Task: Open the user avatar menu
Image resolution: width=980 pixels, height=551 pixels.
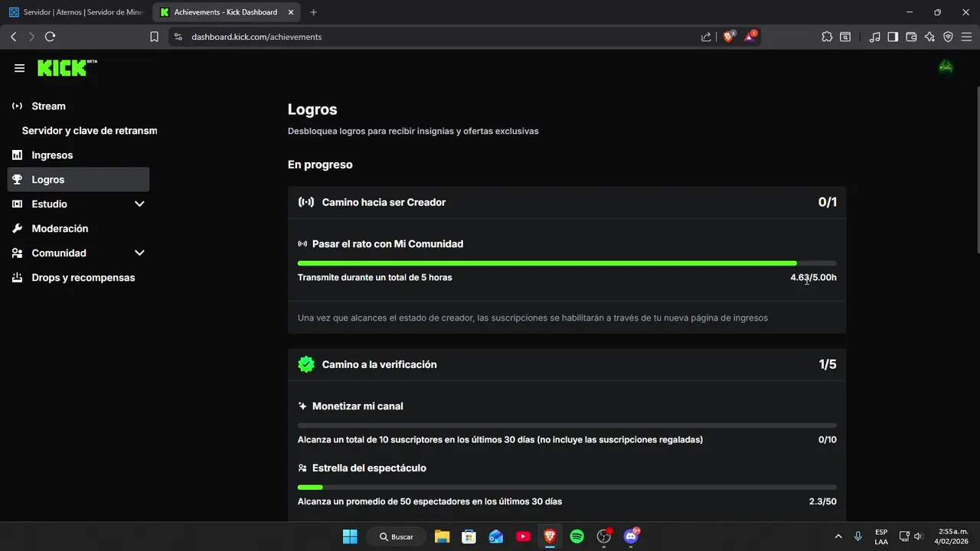Action: pyautogui.click(x=946, y=67)
